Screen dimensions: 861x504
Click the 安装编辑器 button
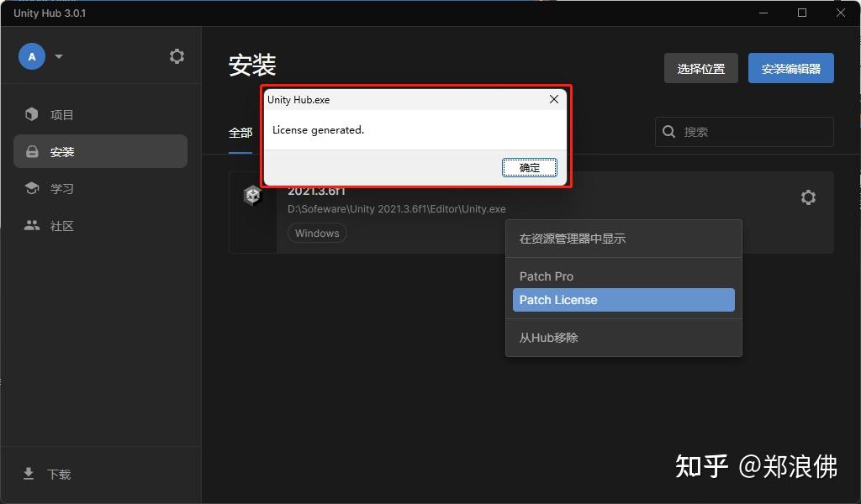790,68
